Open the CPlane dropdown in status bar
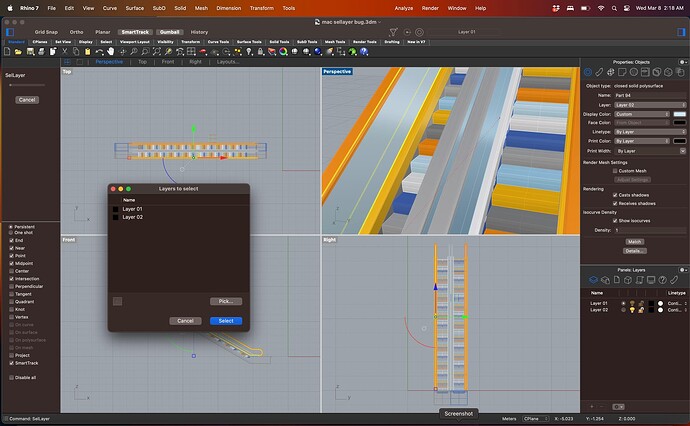Viewport: 690px width, 426px height. coord(536,419)
